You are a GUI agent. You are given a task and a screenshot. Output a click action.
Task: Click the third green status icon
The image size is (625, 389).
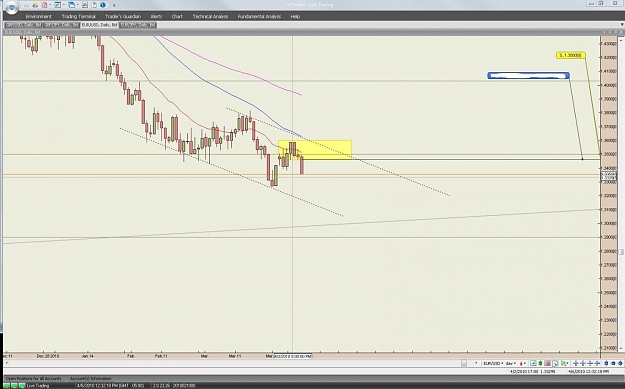22,385
